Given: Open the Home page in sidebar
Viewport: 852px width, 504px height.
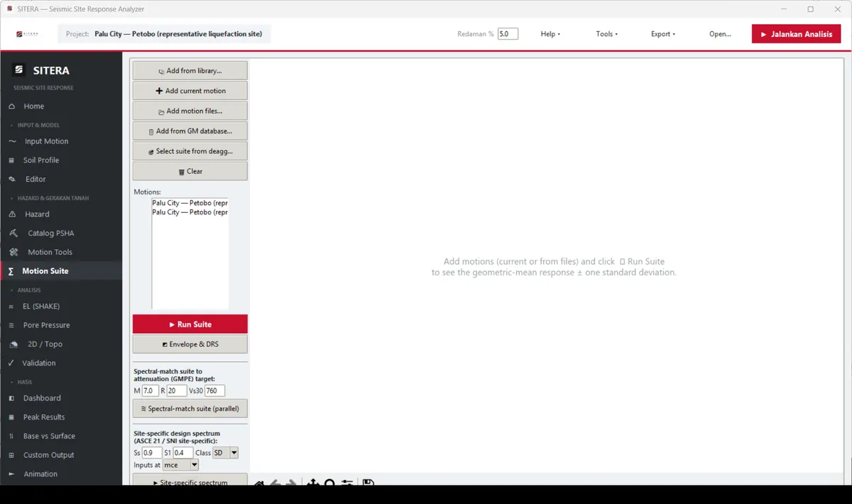Looking at the screenshot, I should (x=61, y=106).
